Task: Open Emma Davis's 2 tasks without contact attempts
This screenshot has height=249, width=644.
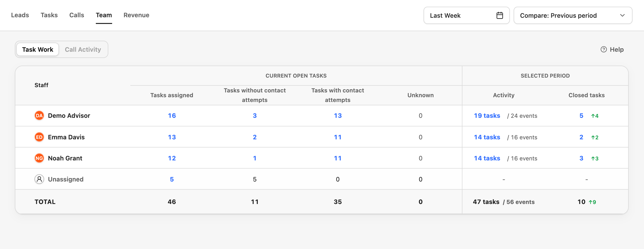Action: click(254, 137)
